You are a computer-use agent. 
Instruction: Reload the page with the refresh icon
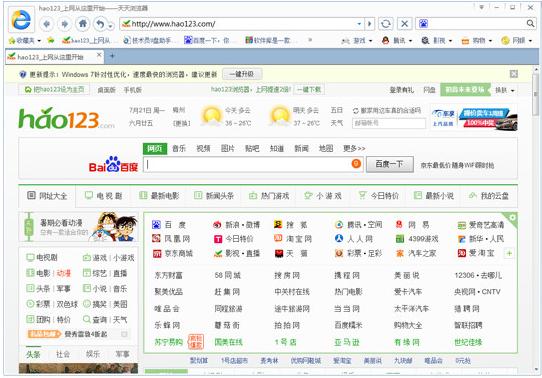tap(386, 24)
